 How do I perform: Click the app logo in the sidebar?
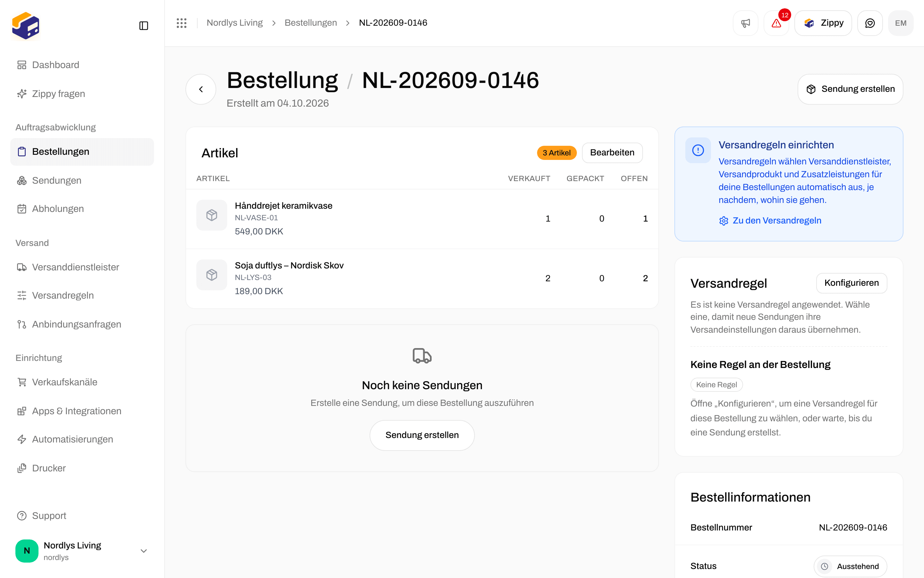point(26,26)
